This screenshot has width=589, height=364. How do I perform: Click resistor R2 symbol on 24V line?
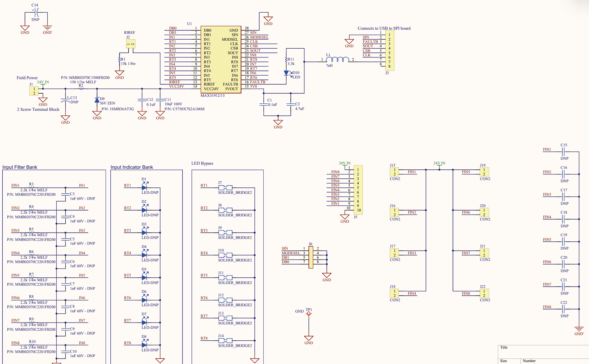pos(81,89)
